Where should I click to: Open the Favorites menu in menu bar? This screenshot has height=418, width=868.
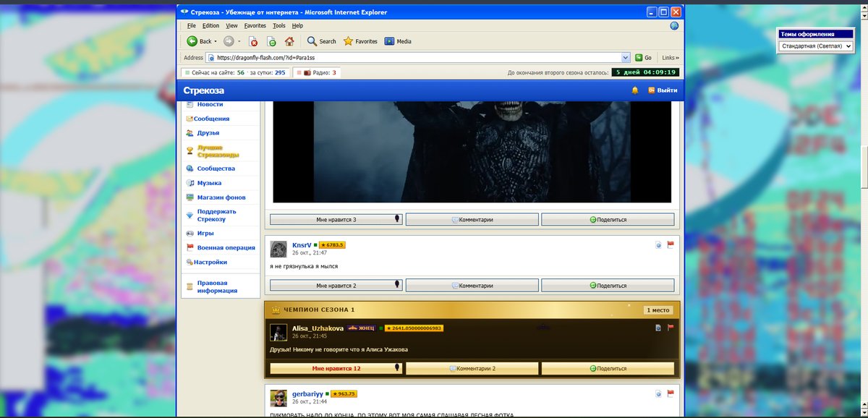(255, 25)
